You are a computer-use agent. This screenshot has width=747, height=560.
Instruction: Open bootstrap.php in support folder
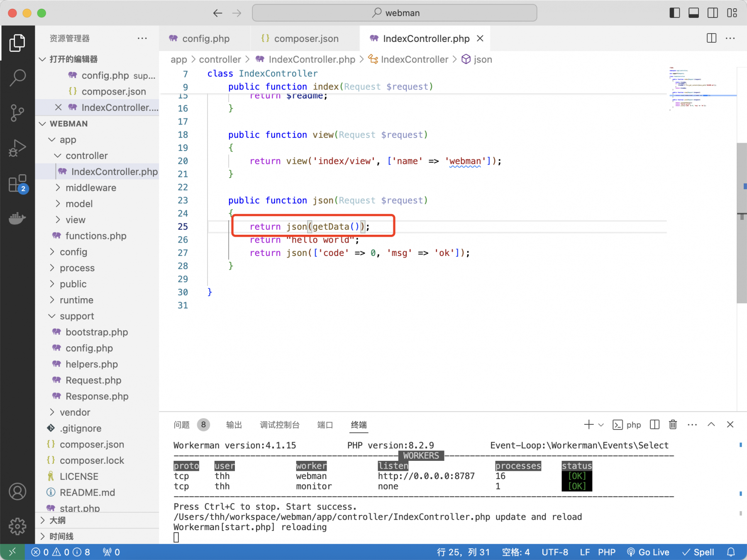click(97, 332)
